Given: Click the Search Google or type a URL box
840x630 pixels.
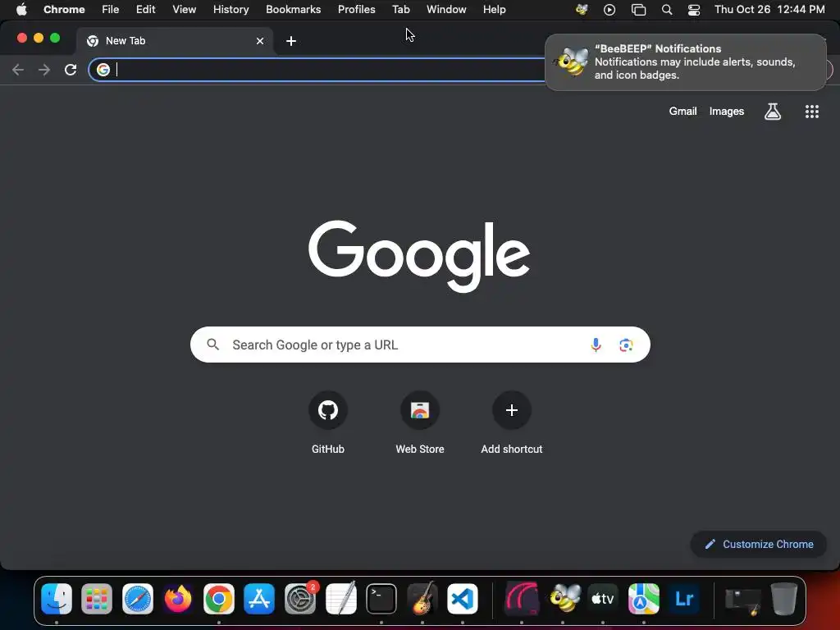Looking at the screenshot, I should [x=420, y=345].
